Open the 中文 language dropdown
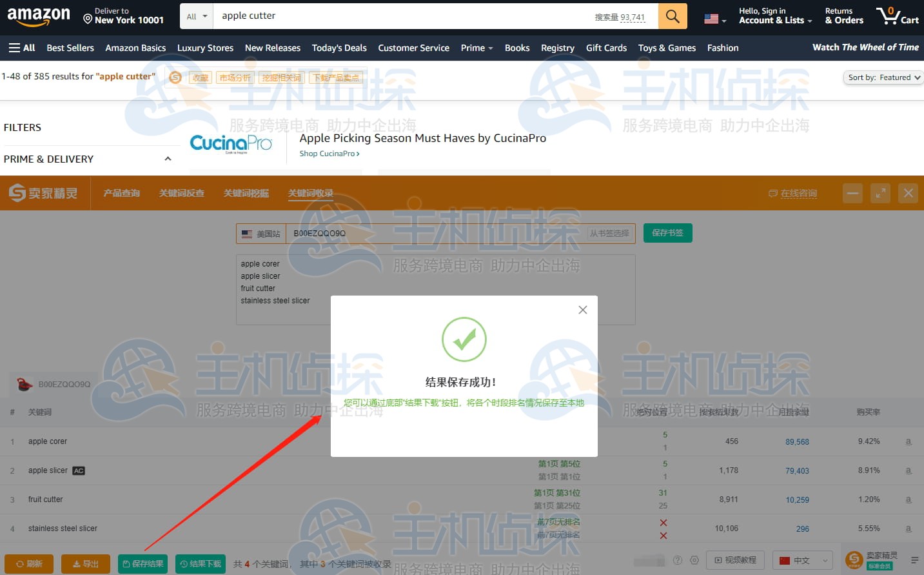Image resolution: width=924 pixels, height=575 pixels. [x=802, y=560]
